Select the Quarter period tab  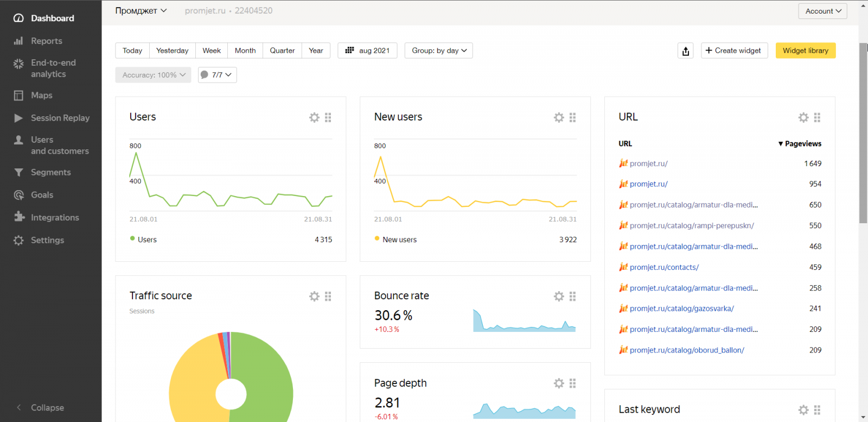coord(283,51)
